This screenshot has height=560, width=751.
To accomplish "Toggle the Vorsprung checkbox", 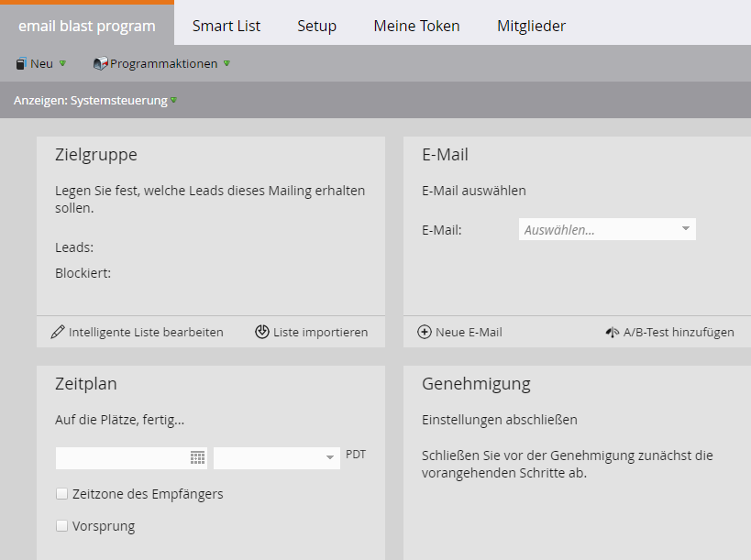I will (62, 526).
